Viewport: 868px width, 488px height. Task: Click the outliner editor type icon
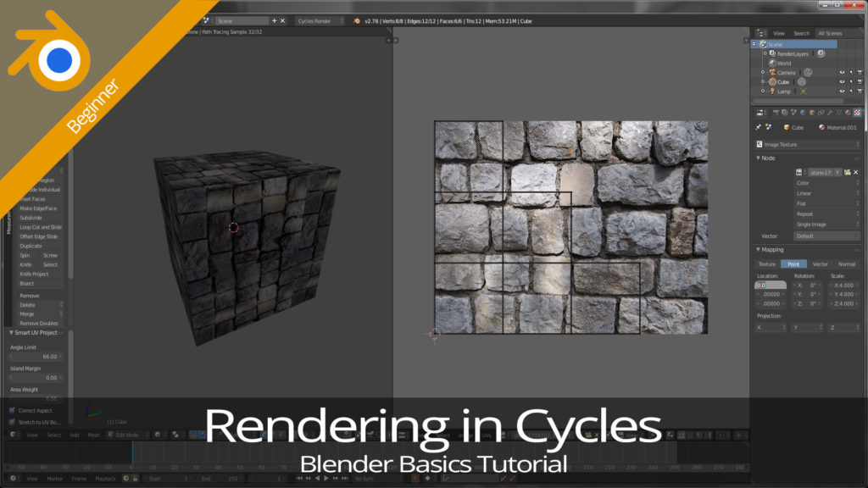(x=760, y=33)
